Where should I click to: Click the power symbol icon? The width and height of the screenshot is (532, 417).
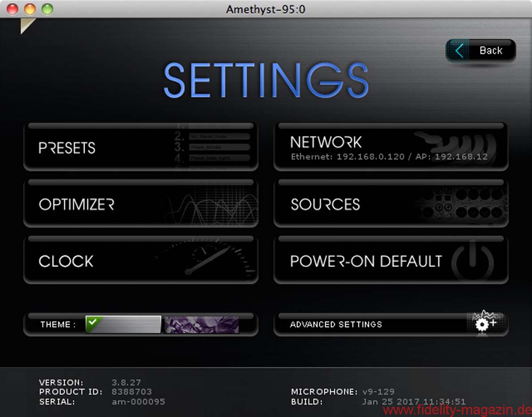(x=473, y=261)
